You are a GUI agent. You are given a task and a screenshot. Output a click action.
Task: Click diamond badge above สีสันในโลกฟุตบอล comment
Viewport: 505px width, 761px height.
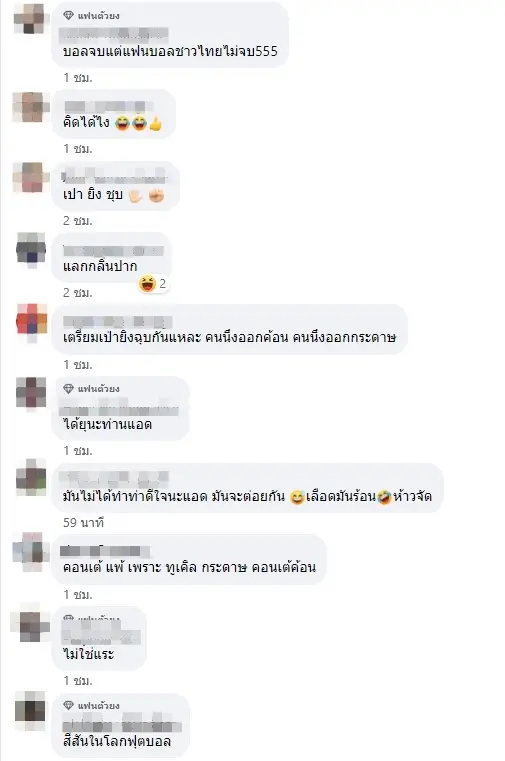tap(68, 705)
